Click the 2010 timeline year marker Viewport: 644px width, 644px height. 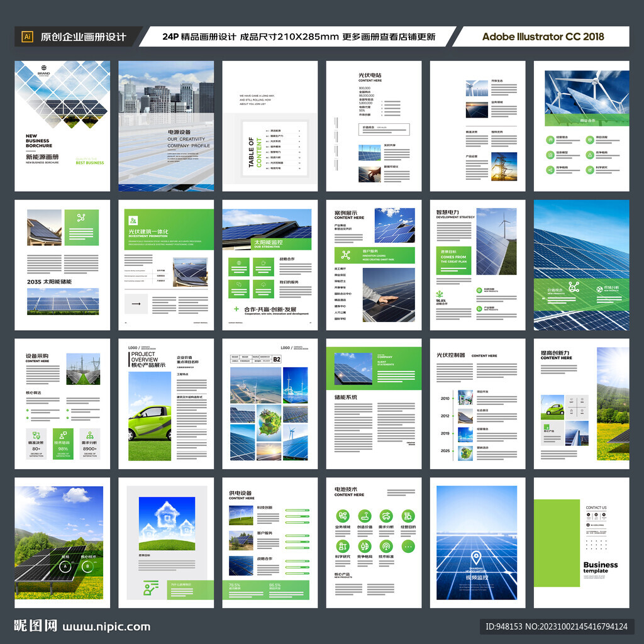pyautogui.click(x=445, y=398)
